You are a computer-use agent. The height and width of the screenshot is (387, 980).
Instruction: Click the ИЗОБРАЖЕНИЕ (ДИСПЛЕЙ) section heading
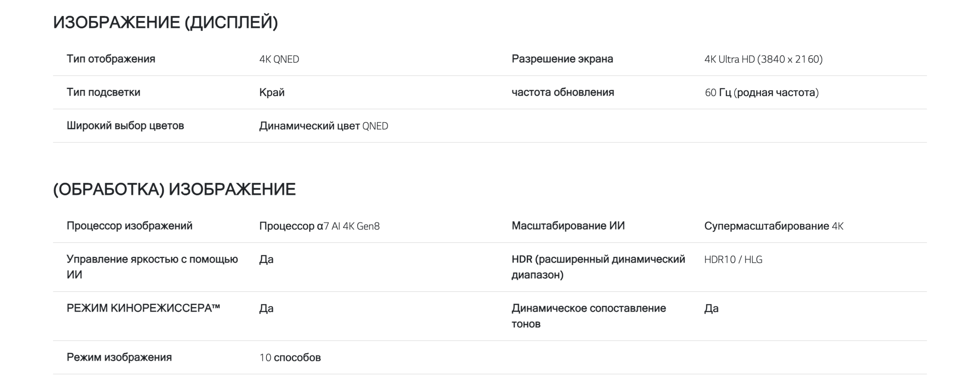tap(165, 22)
